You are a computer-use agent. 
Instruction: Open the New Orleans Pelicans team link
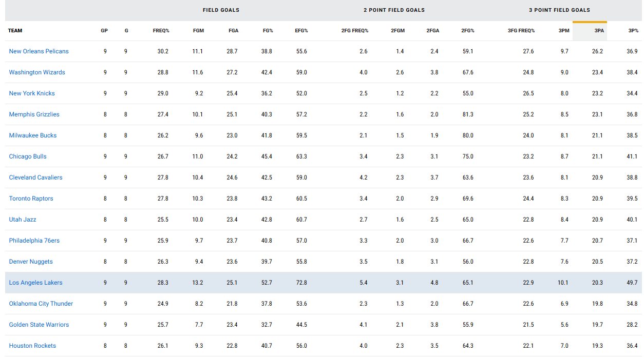pos(39,51)
